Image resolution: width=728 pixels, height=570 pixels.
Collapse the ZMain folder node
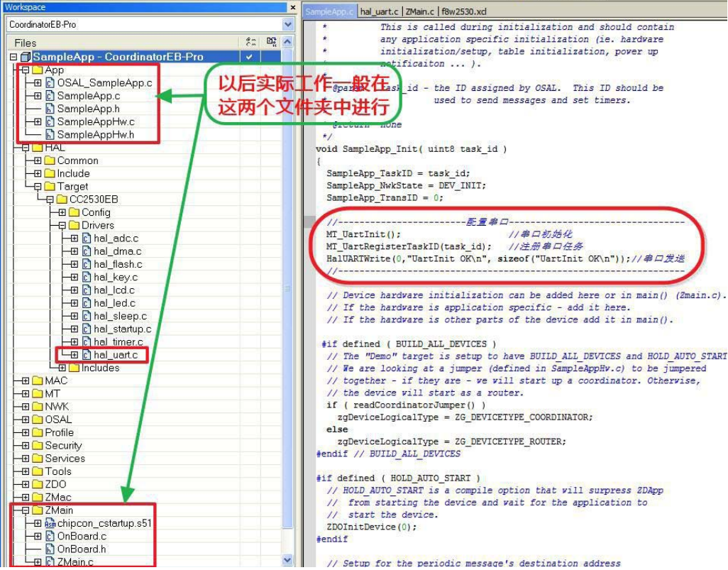coord(26,510)
